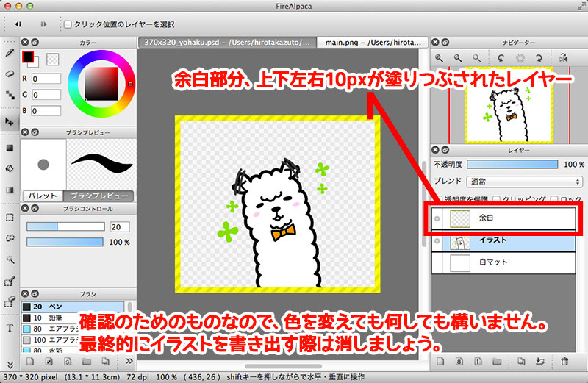The image size is (588, 383).
Task: Hide the 余白 layer visibility dot
Action: click(x=437, y=218)
